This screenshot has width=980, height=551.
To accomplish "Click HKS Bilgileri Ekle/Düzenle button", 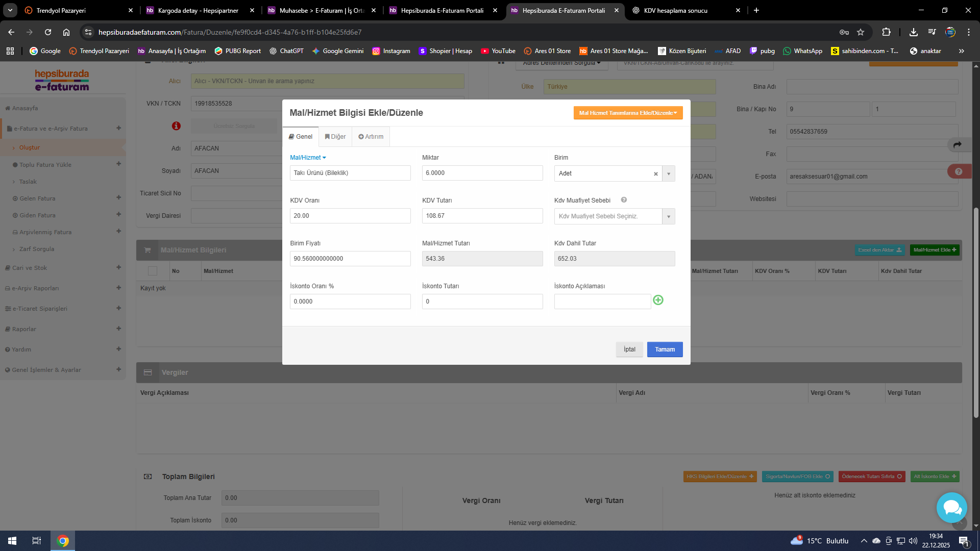I will pos(720,477).
